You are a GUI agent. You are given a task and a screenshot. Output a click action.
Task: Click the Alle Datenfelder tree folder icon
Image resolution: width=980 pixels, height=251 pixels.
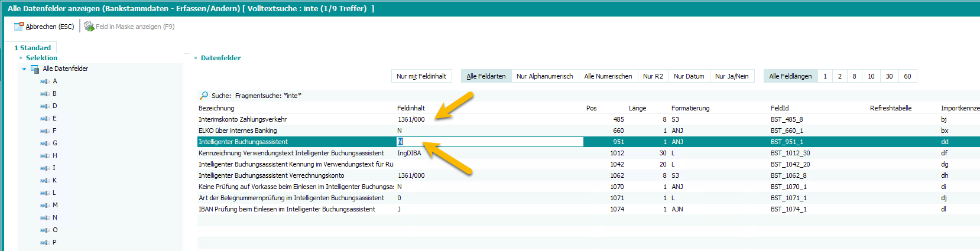pos(35,69)
